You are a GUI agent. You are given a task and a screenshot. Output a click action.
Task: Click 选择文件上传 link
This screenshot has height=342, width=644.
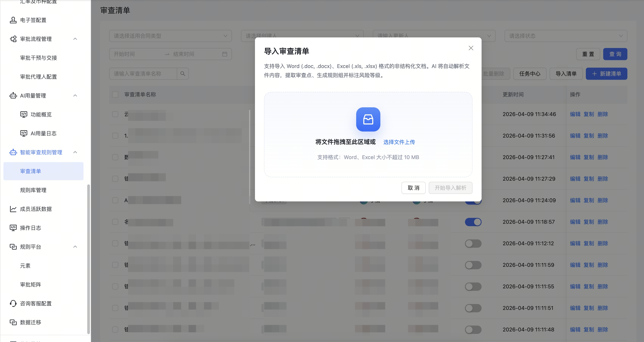click(x=399, y=142)
